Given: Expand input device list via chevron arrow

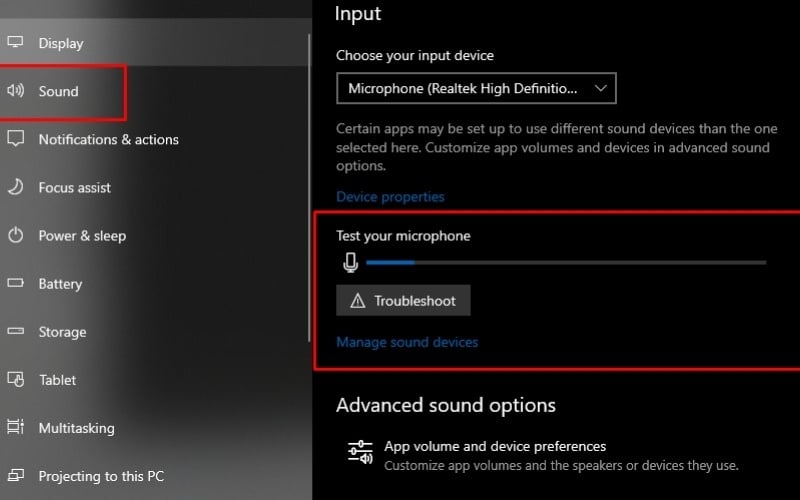Looking at the screenshot, I should [x=600, y=88].
